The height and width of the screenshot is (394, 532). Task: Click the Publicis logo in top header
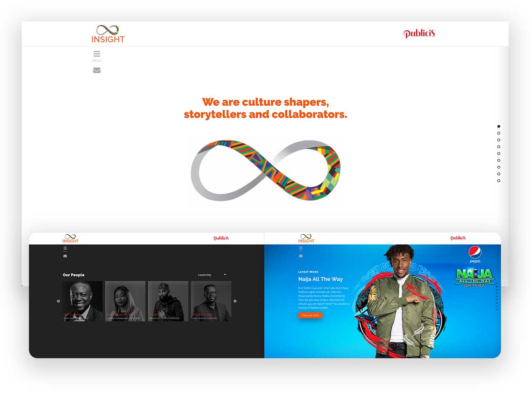[419, 34]
